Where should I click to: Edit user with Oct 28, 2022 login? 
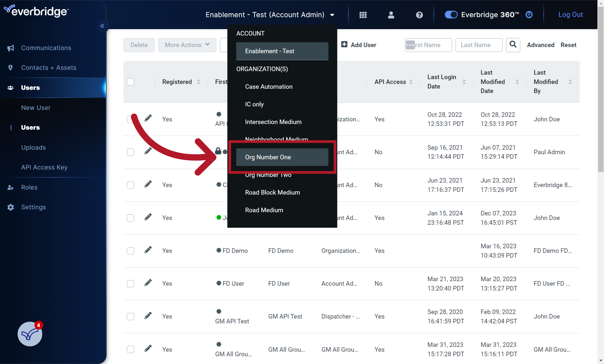point(148,118)
